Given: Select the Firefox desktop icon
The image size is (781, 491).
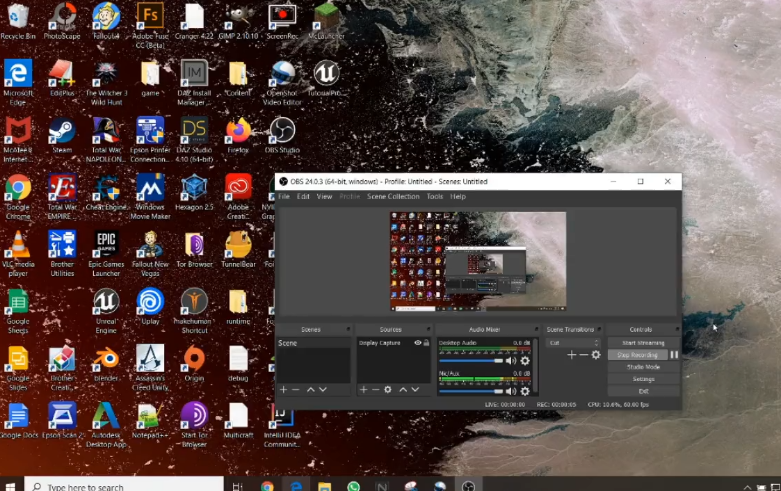Looking at the screenshot, I should [238, 135].
